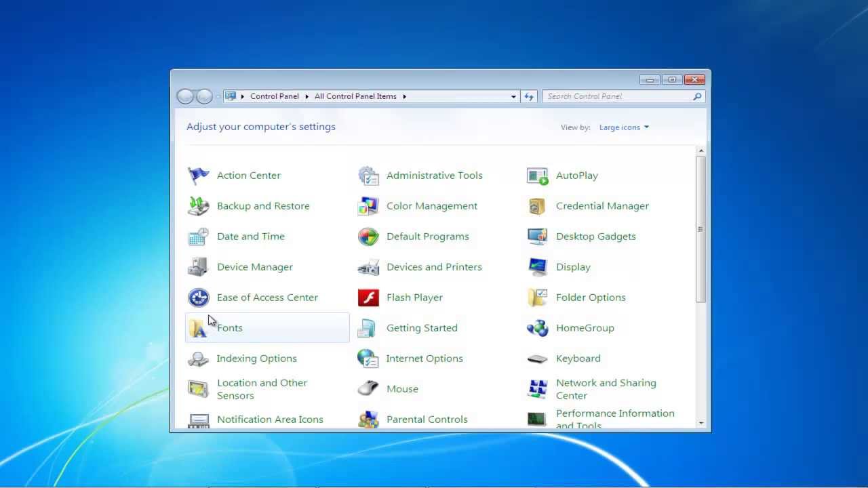This screenshot has height=488, width=868.
Task: Select the Desktop Gadgets link
Action: 596,237
